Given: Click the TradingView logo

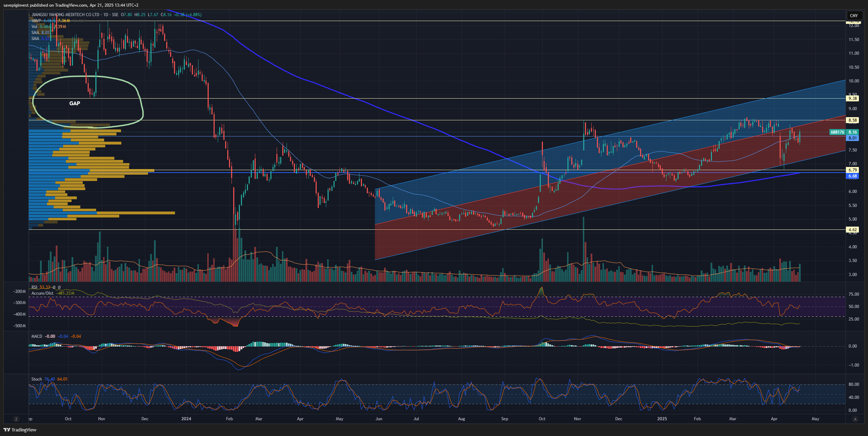Looking at the screenshot, I should tap(20, 430).
